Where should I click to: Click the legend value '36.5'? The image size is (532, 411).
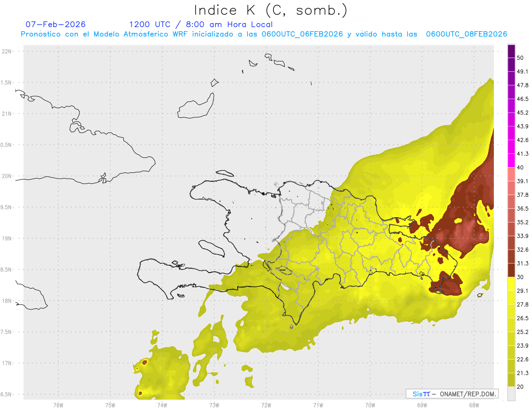[x=523, y=209]
